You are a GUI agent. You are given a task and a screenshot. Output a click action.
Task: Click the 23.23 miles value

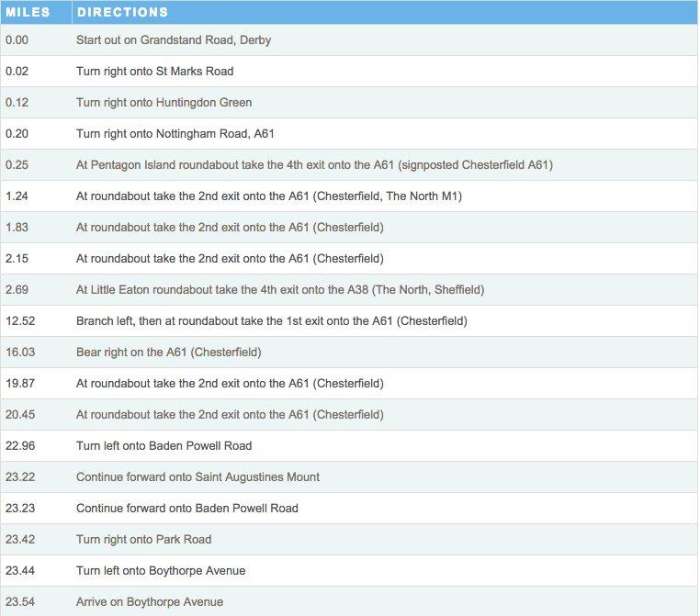click(x=20, y=509)
